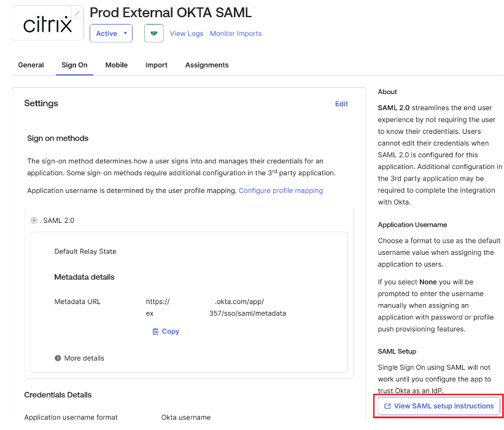Select the Sign On tab
This screenshot has height=430, width=504.
click(74, 65)
